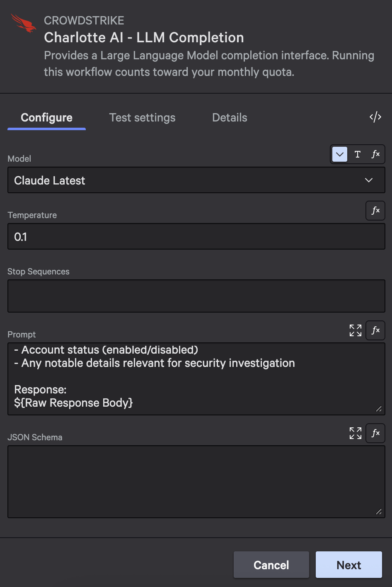Grab the Prompt textarea resize handle

point(379,409)
